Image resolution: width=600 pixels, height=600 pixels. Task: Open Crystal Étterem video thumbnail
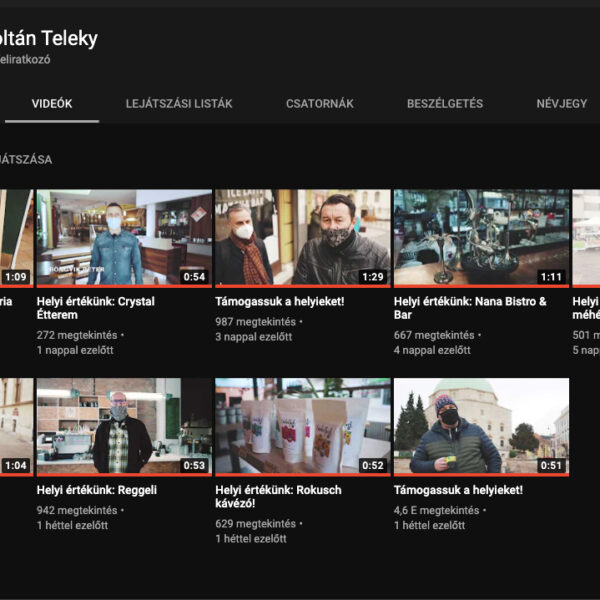point(124,238)
